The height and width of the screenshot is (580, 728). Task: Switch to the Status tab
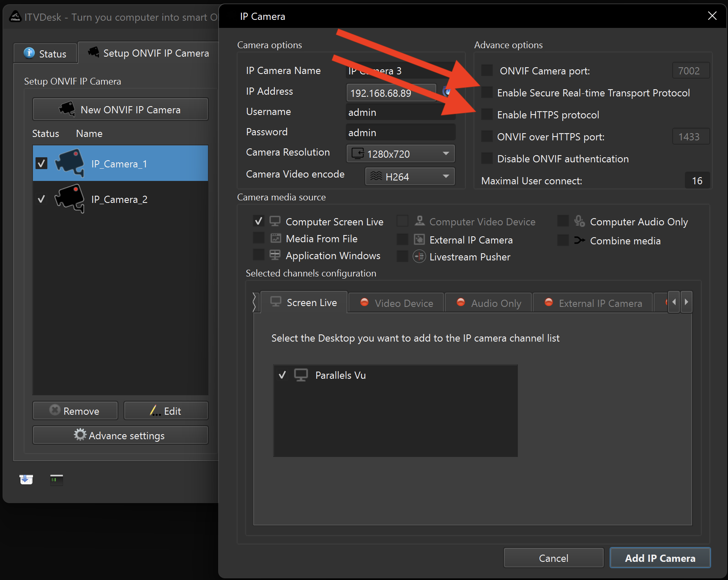45,53
